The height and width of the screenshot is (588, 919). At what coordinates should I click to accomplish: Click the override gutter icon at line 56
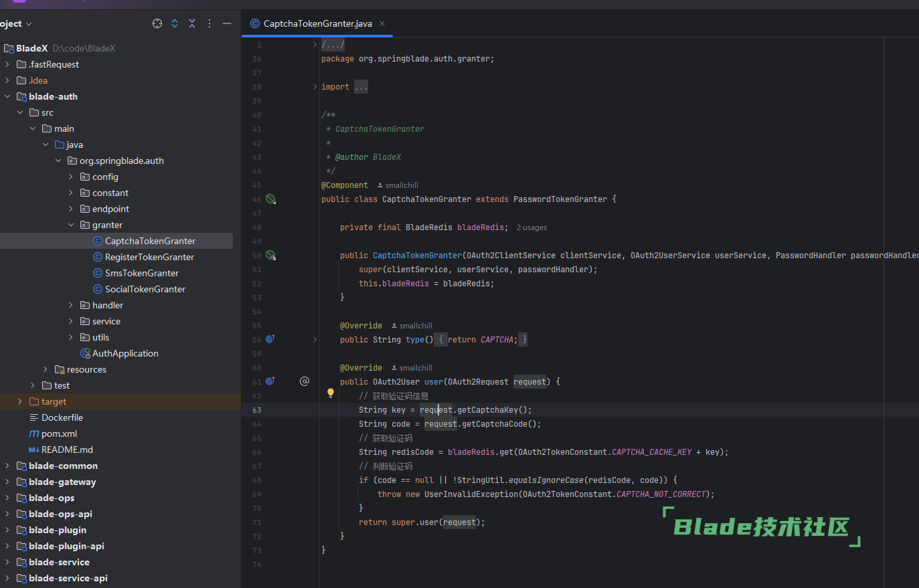(270, 339)
